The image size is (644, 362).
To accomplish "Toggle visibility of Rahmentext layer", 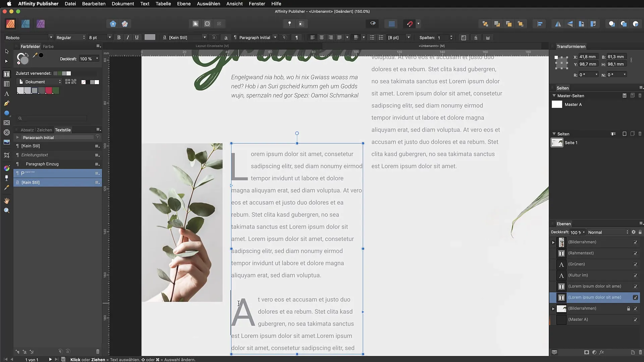I will (635, 253).
